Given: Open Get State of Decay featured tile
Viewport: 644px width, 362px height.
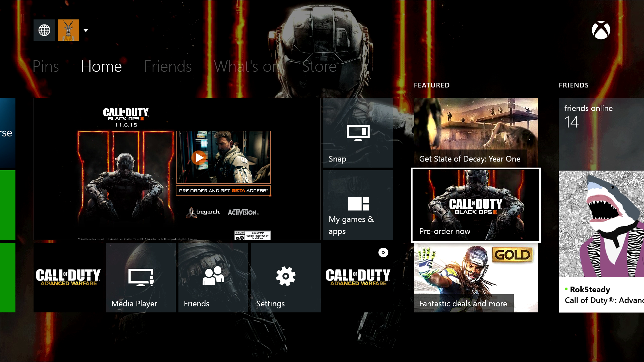Looking at the screenshot, I should pos(476,133).
